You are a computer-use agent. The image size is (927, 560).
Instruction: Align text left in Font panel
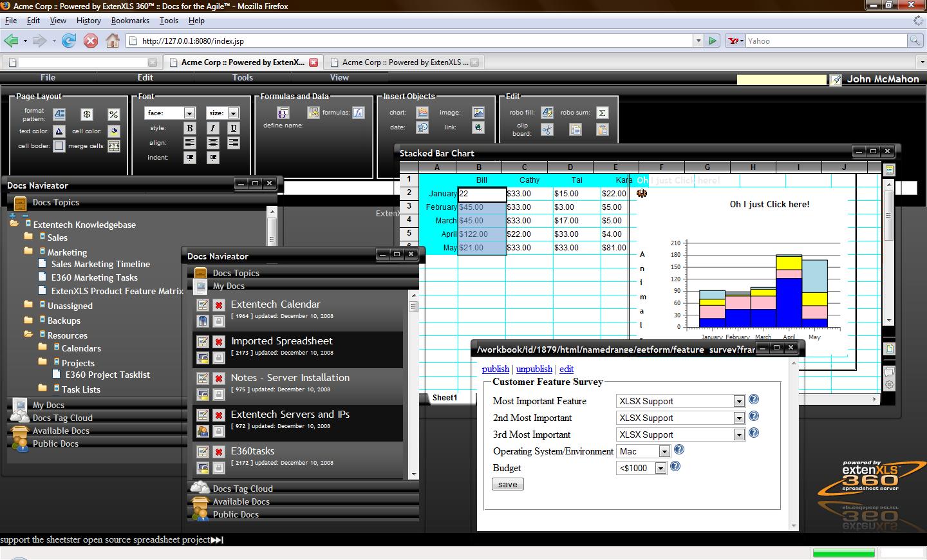pyautogui.click(x=190, y=143)
